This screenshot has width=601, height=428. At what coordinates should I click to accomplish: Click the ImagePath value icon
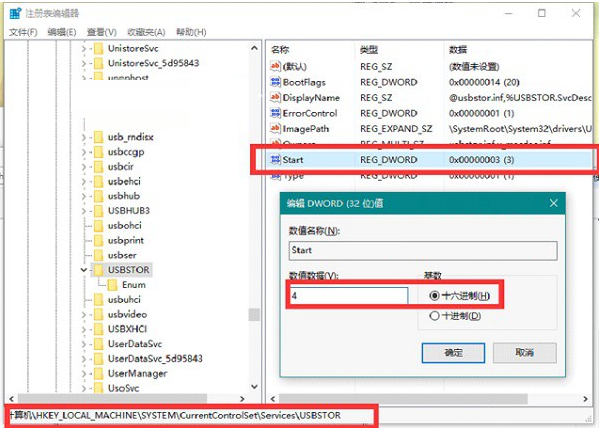[275, 129]
